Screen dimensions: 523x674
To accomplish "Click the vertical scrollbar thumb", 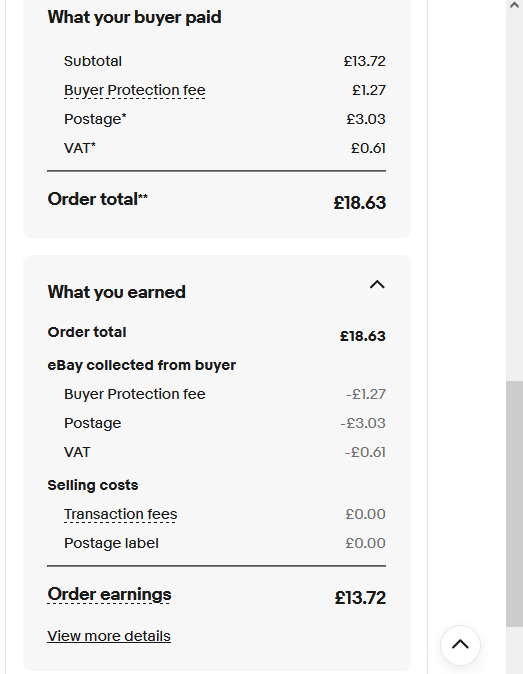I will click(514, 503).
